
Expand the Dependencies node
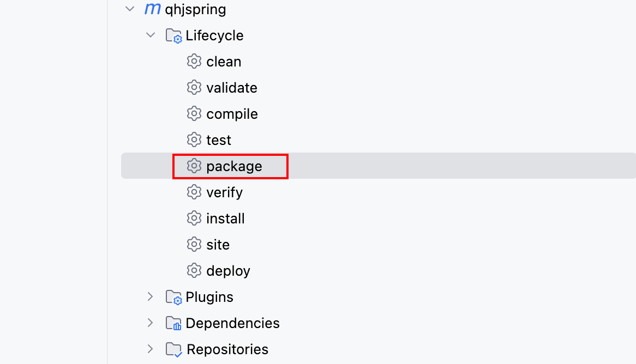pyautogui.click(x=150, y=323)
